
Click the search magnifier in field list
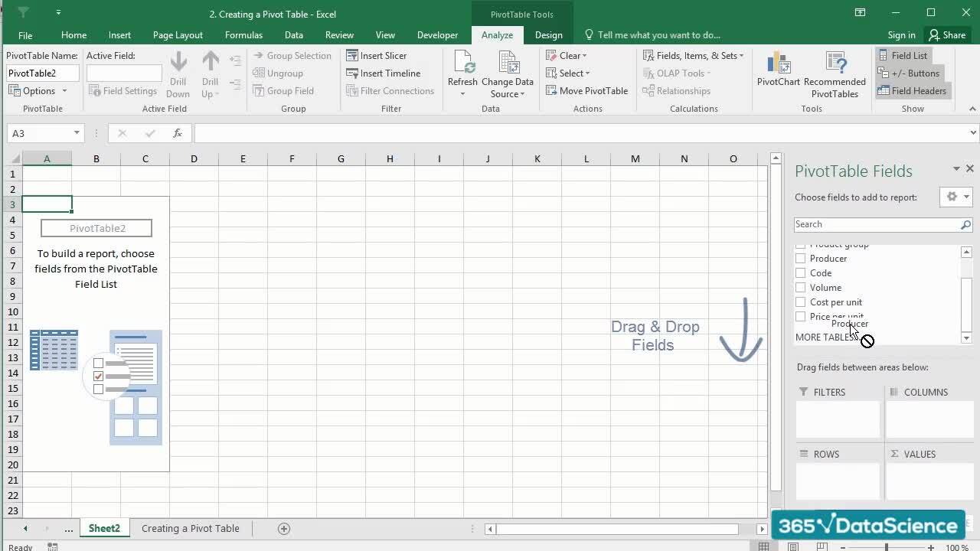[965, 224]
